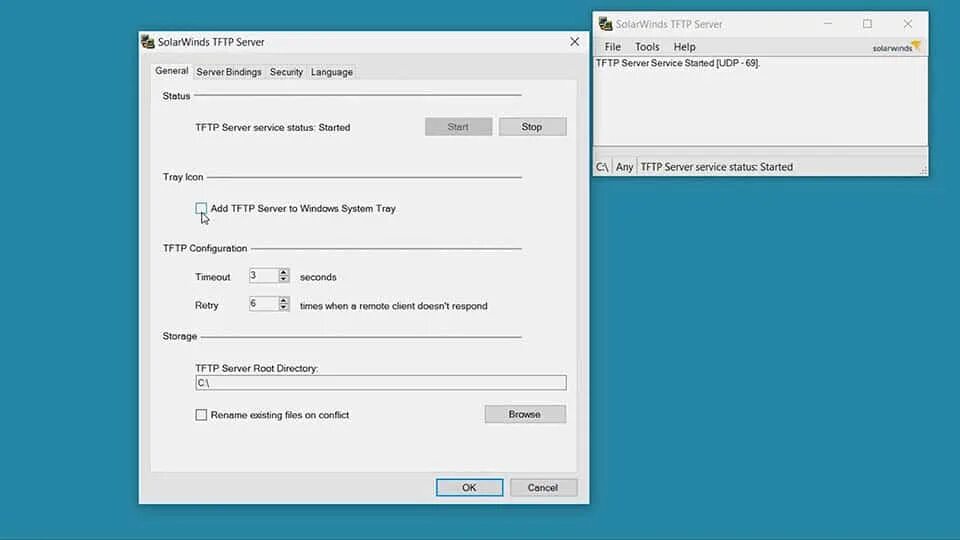Click the 'C:\' status bar entry in the main window
This screenshot has width=960, height=540.
click(x=602, y=167)
